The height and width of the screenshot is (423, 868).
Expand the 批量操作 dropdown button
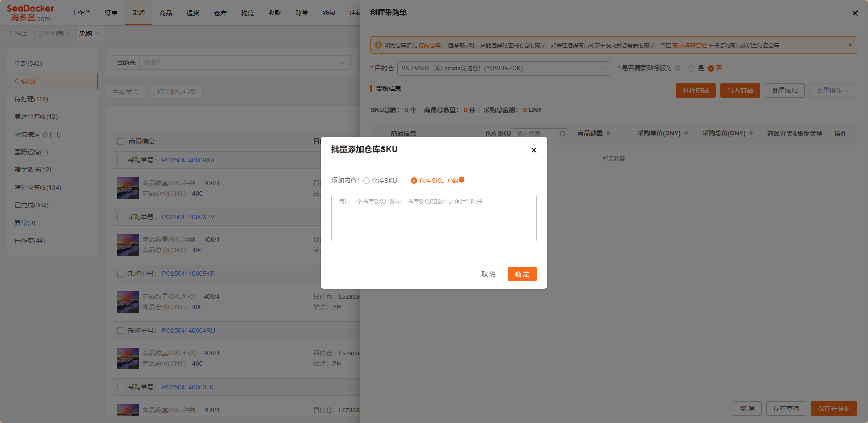tap(833, 90)
